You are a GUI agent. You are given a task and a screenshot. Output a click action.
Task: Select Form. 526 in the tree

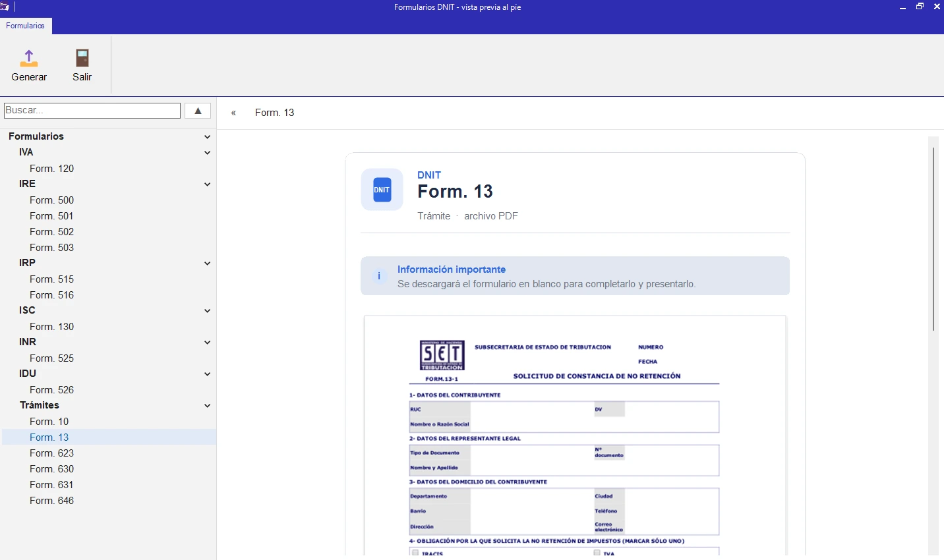[52, 390]
